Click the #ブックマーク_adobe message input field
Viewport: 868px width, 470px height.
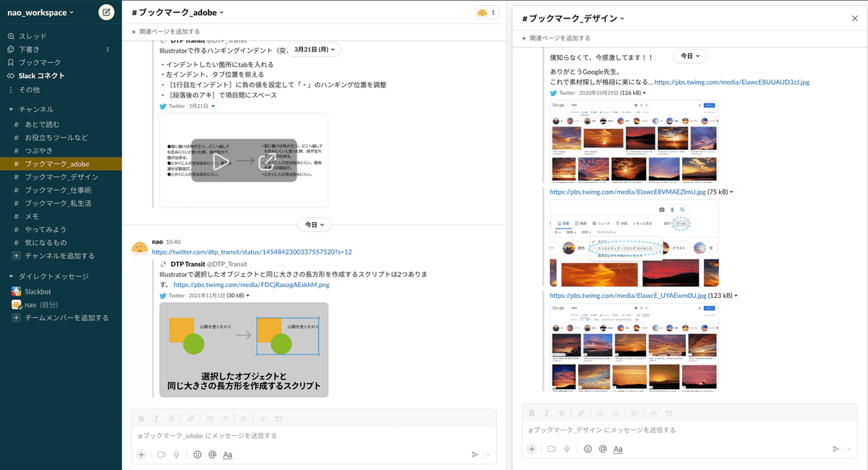[x=314, y=436]
